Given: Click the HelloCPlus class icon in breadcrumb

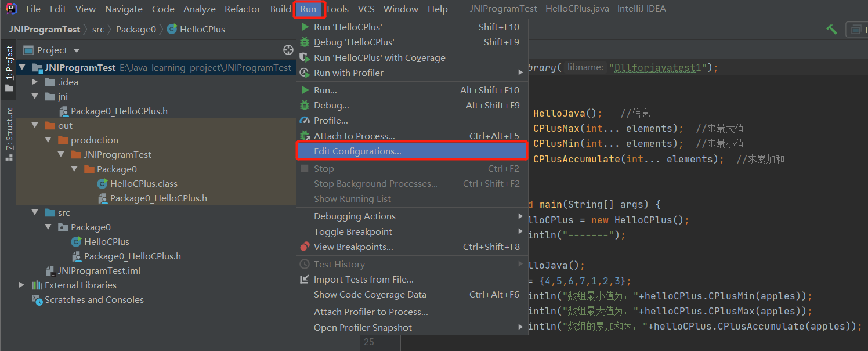Looking at the screenshot, I should (172, 29).
